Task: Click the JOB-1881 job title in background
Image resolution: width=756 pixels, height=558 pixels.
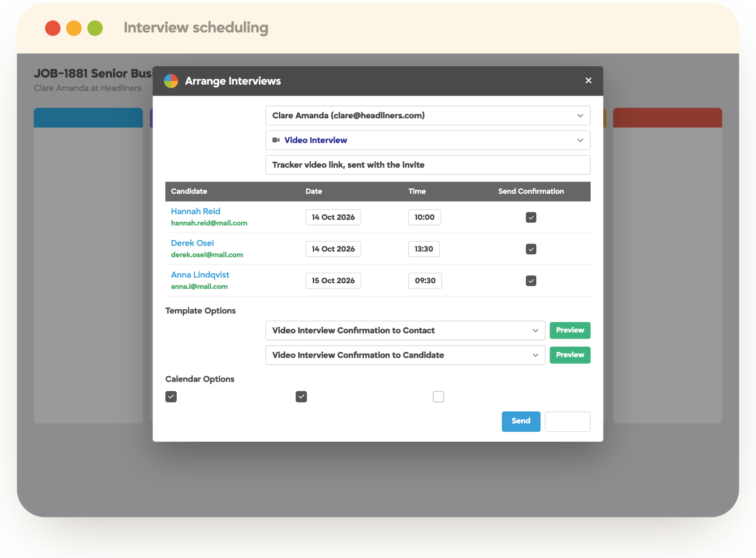Action: (93, 73)
